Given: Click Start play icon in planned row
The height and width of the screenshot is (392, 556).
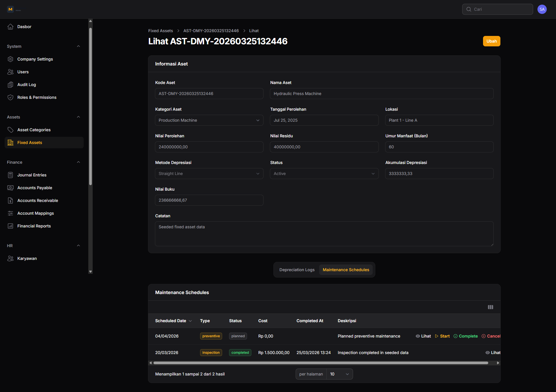Looking at the screenshot, I should tap(437, 336).
